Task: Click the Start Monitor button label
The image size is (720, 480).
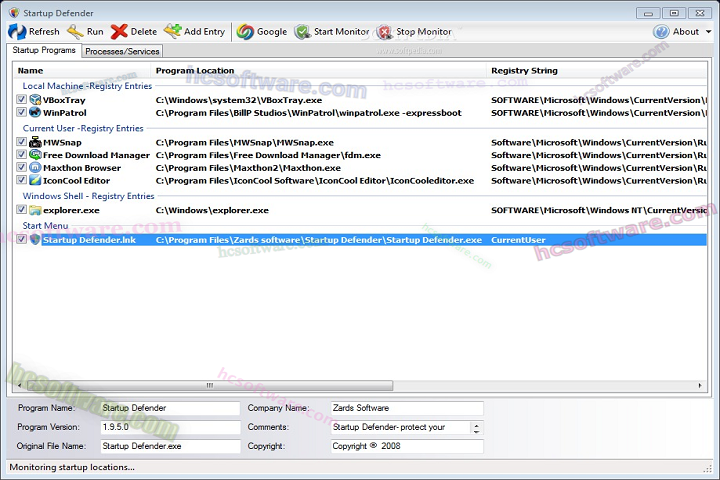Action: click(x=341, y=32)
